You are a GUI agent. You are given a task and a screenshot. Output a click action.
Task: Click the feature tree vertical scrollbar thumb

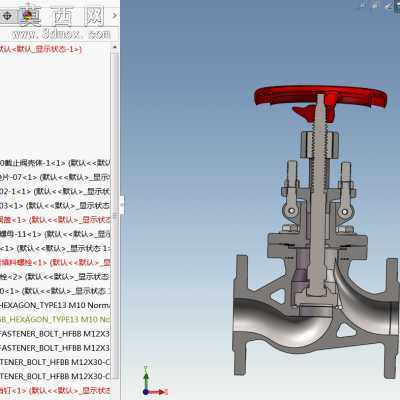pyautogui.click(x=115, y=215)
